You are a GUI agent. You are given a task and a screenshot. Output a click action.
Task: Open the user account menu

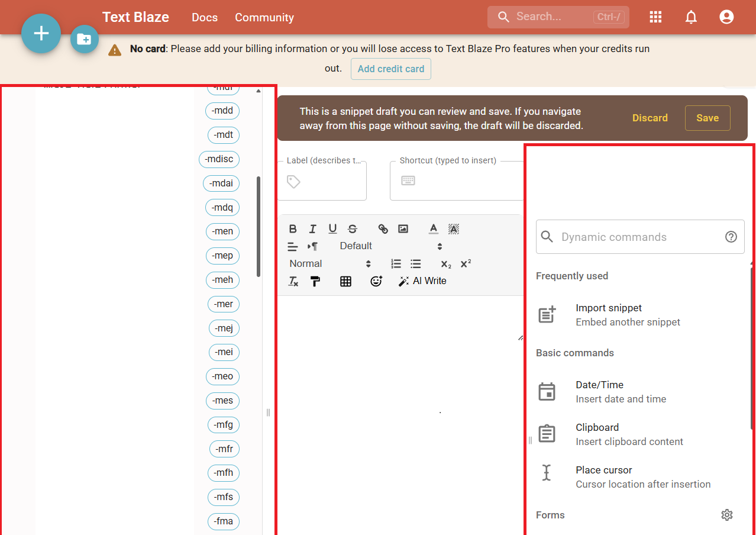(726, 17)
